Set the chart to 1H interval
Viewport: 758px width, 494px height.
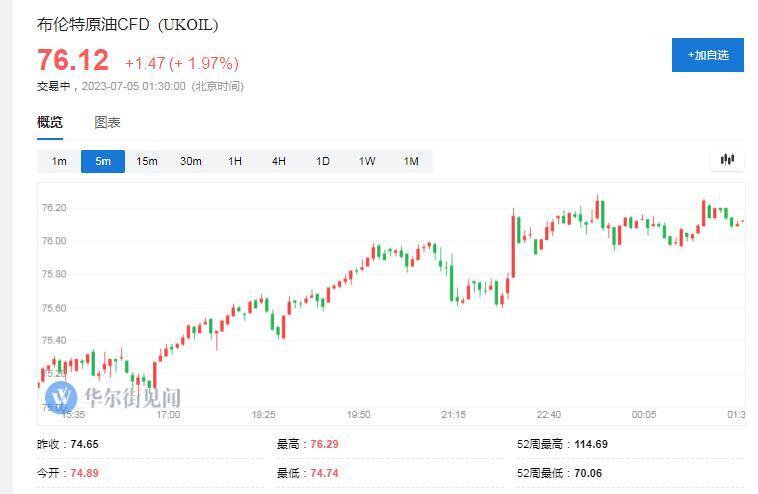point(235,161)
